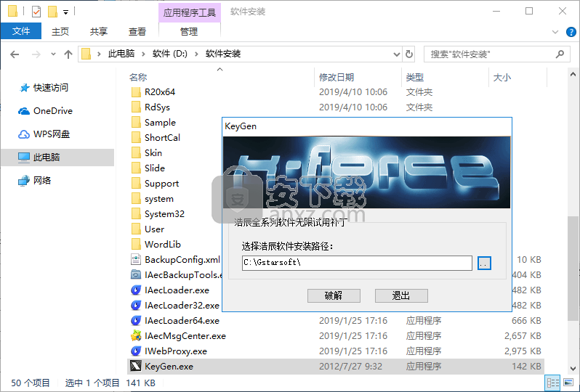Screen dimensions: 580x392
Task: Select the IAecLoader32.exe file icon
Action: tap(136, 305)
